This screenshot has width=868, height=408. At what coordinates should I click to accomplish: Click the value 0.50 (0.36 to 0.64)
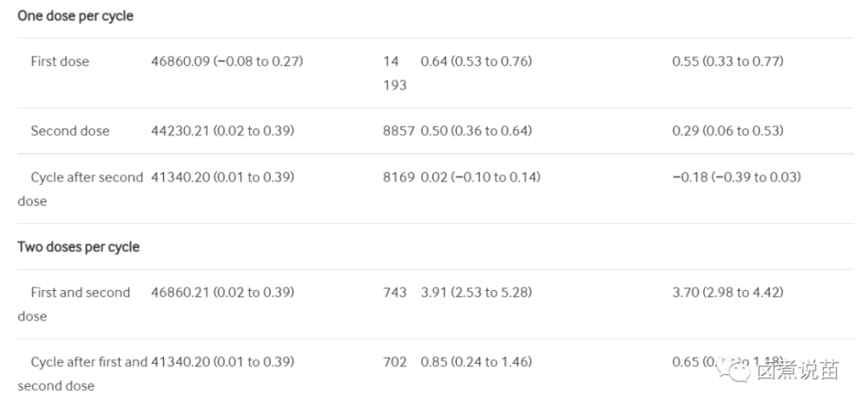[x=476, y=131]
